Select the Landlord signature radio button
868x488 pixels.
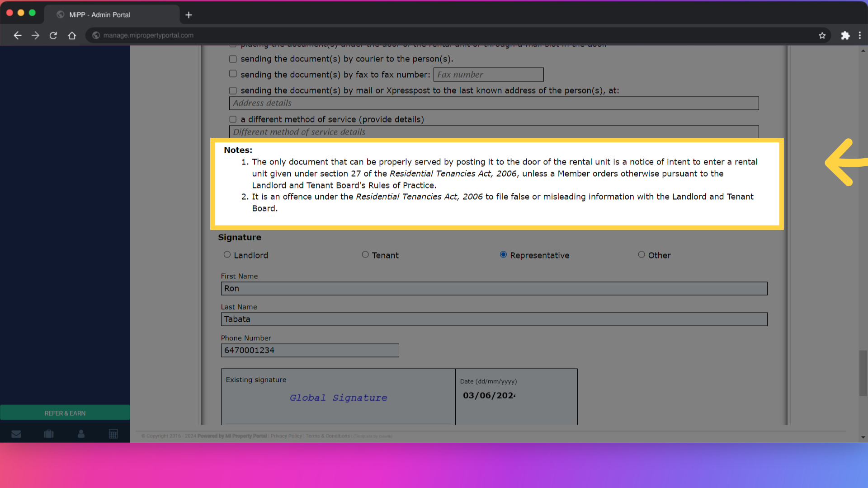coord(227,254)
